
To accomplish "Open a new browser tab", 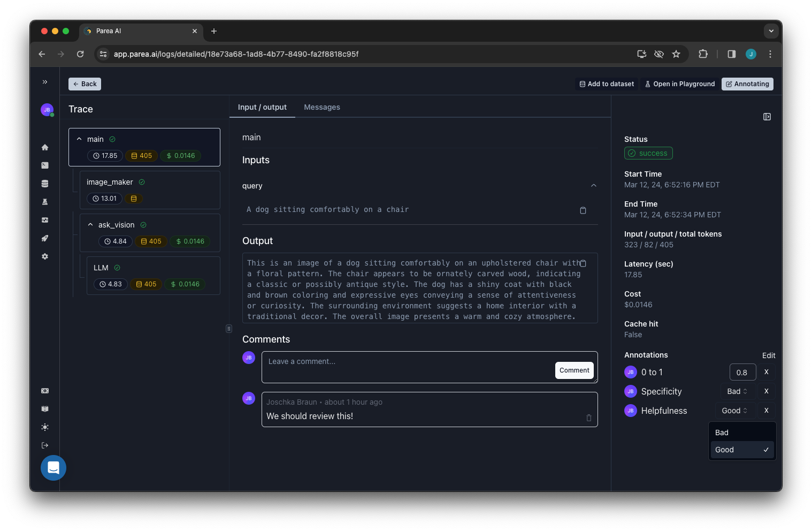I will tap(214, 31).
